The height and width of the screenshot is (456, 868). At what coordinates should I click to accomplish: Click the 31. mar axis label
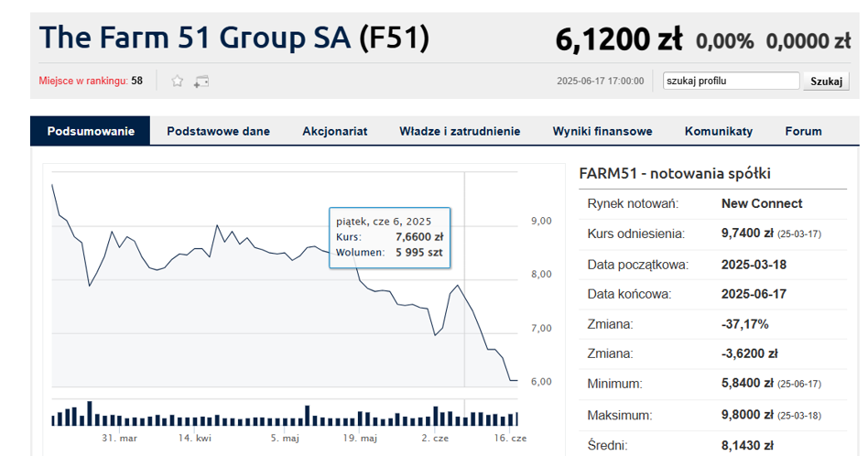pyautogui.click(x=119, y=438)
